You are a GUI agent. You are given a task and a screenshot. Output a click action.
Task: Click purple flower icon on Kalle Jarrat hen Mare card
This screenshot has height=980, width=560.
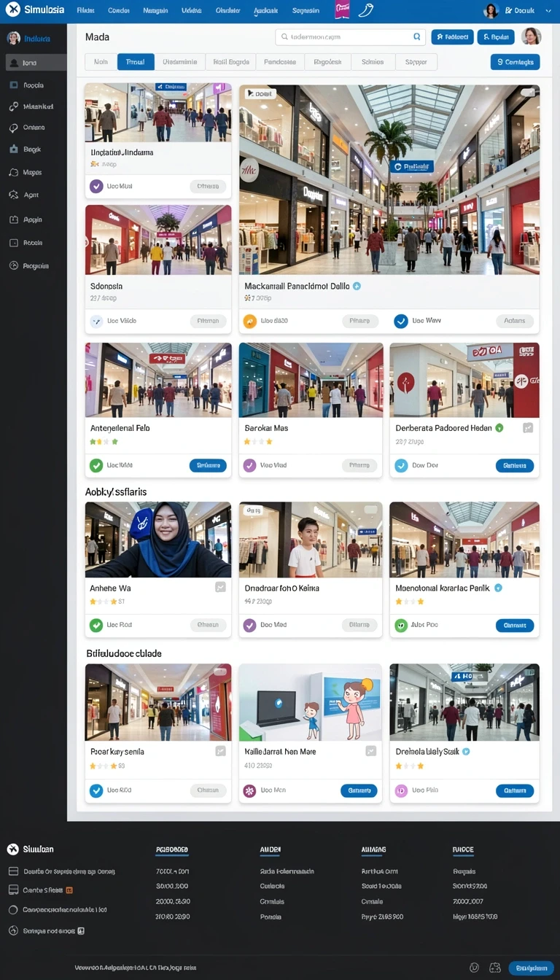click(249, 790)
